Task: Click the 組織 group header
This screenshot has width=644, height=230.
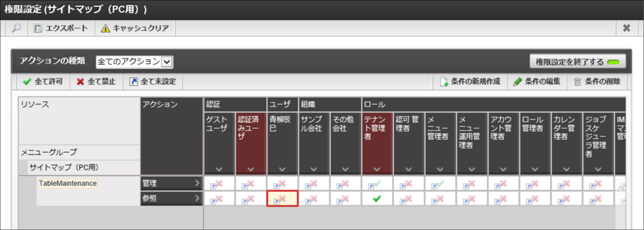Action: pos(330,104)
